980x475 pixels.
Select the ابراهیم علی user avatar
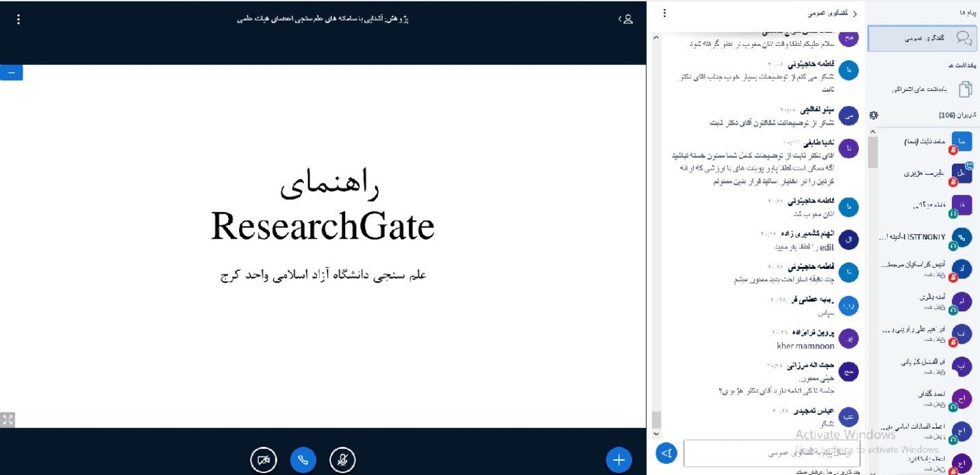pos(962,333)
